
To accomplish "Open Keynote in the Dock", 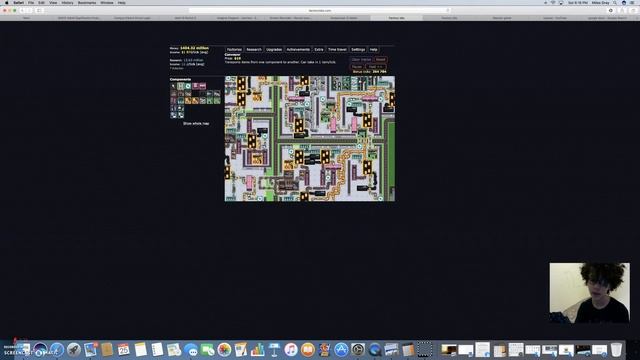I will pyautogui.click(x=274, y=350).
